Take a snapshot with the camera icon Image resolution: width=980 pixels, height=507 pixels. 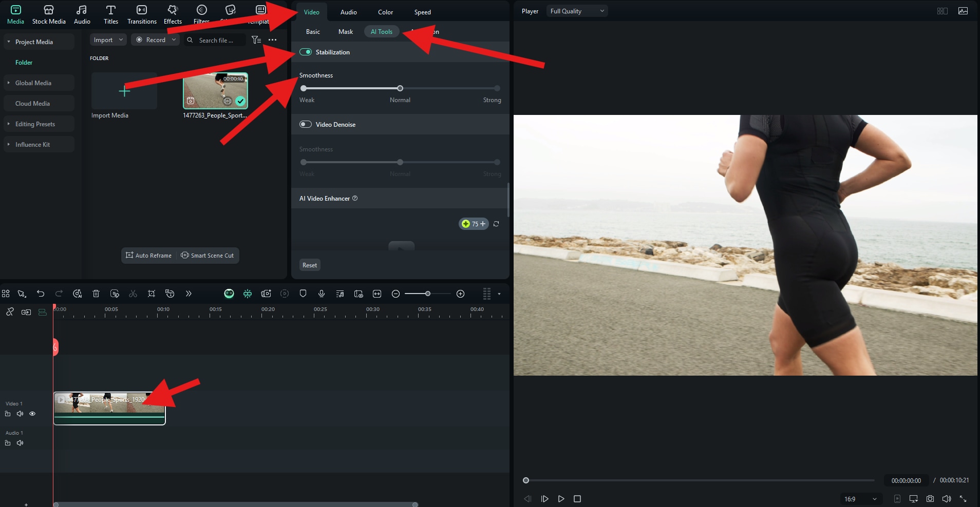[930, 499]
